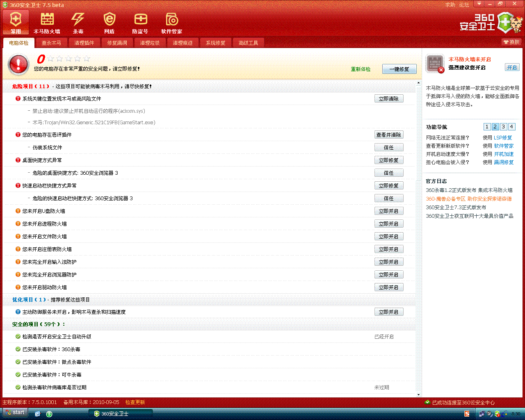Screen dimensions: 525x420
Task: Open 软件管家 software manager icon
Action: coord(171,23)
